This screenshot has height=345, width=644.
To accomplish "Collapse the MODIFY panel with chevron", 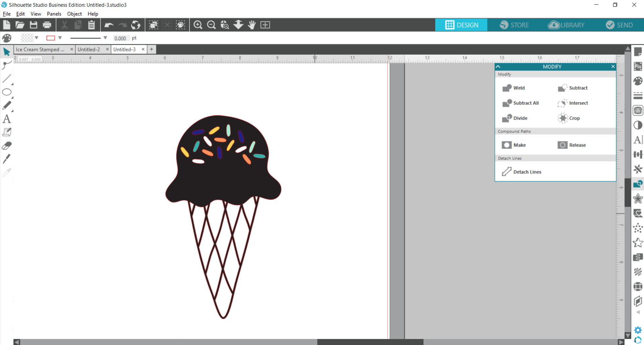I will (x=498, y=67).
